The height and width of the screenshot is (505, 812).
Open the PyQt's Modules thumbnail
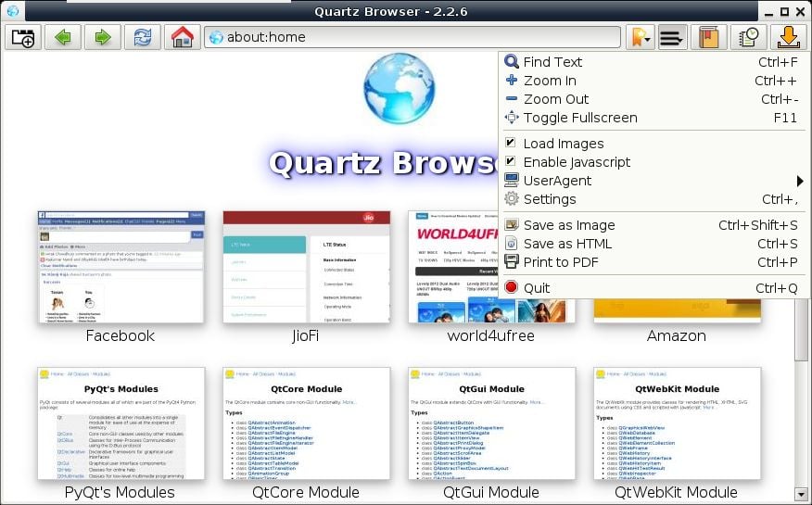coord(121,423)
